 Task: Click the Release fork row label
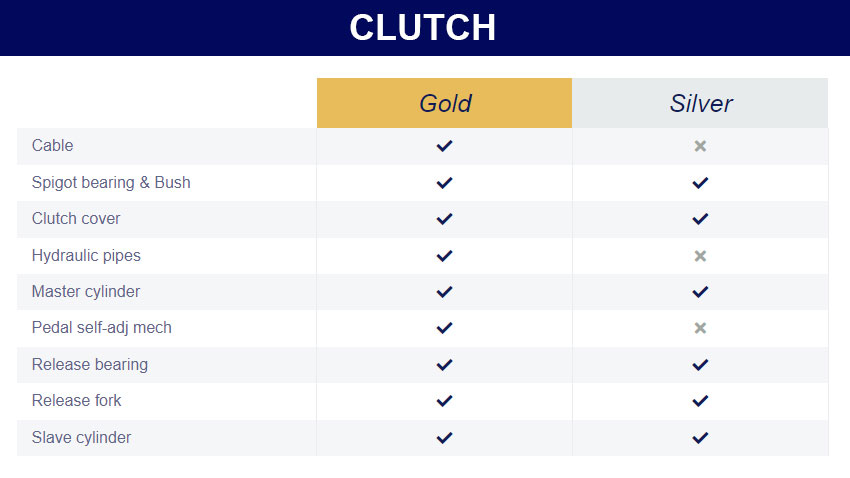pos(76,401)
